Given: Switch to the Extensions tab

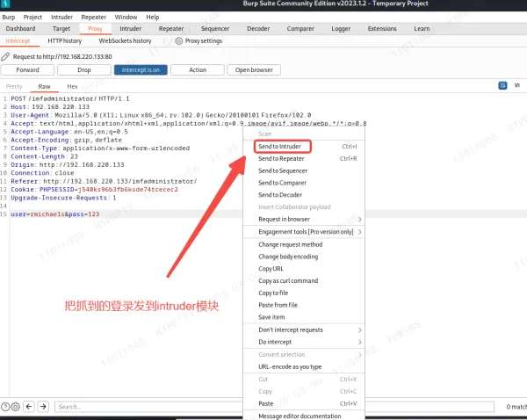Looking at the screenshot, I should [x=382, y=29].
